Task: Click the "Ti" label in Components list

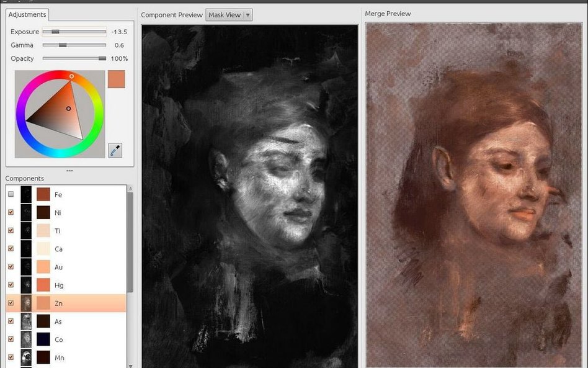Action: [58, 231]
